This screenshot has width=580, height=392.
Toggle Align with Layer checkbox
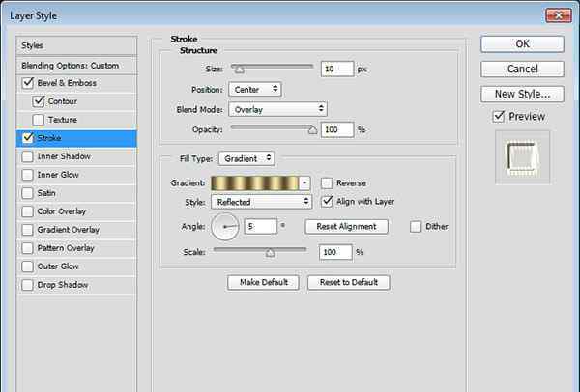pos(327,202)
